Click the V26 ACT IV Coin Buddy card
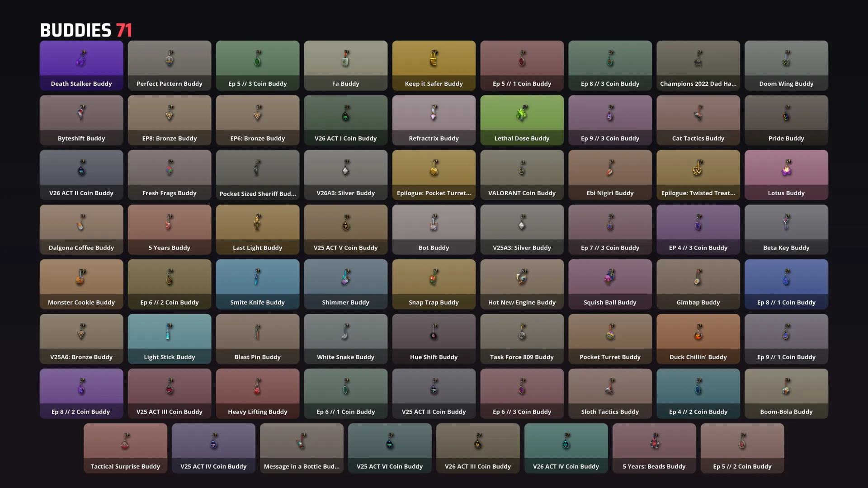 [566, 448]
